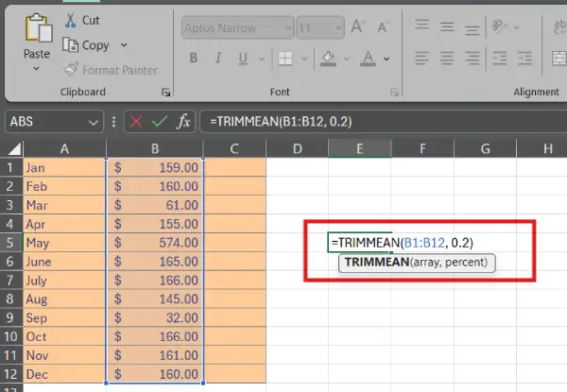Click the 61.00 value cell
Viewport: 567px width, 392px height.
click(155, 205)
